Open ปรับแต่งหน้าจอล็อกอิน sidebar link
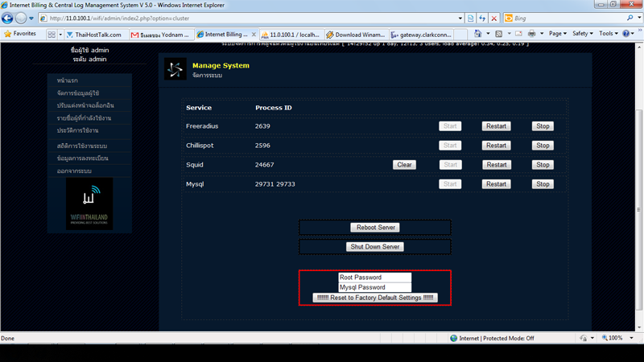644x362 pixels. 85,105
